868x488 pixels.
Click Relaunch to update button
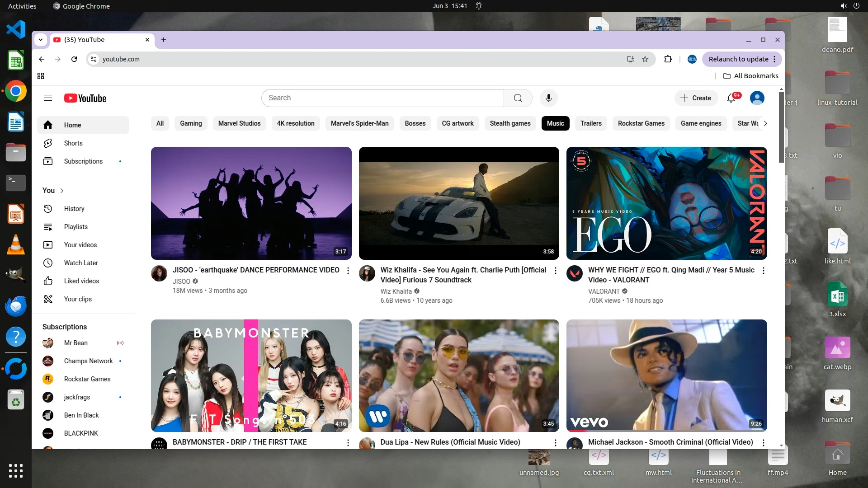click(x=738, y=59)
